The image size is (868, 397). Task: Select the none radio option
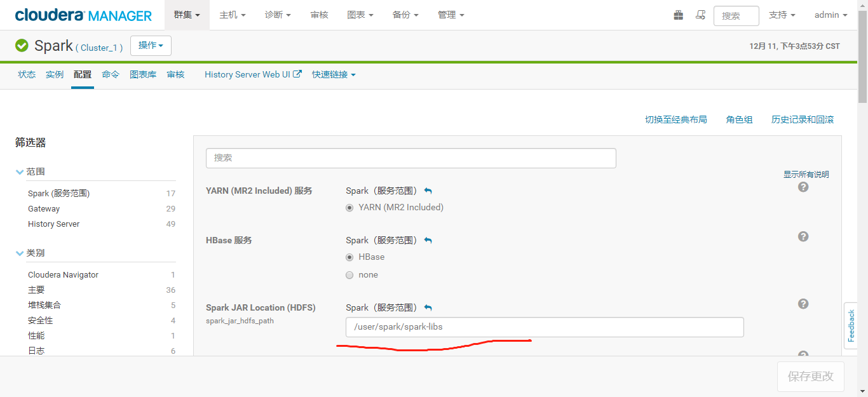coord(349,275)
